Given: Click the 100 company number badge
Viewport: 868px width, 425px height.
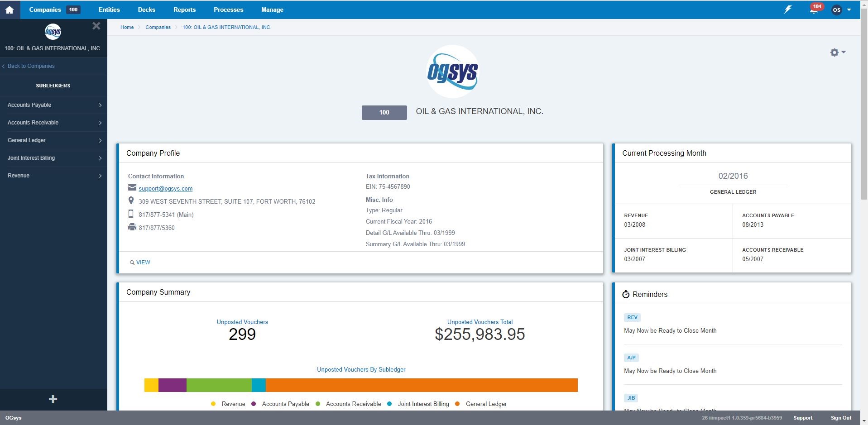Looking at the screenshot, I should 384,112.
